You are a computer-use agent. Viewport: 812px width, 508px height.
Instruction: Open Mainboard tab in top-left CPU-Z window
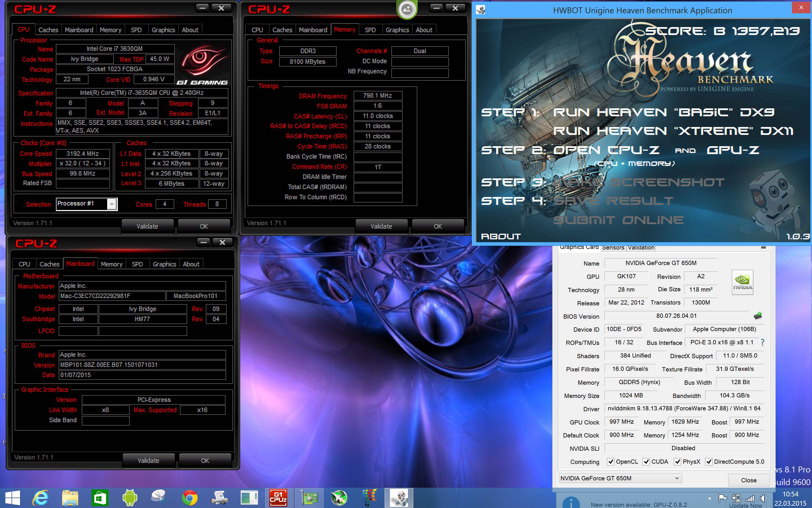pyautogui.click(x=79, y=30)
